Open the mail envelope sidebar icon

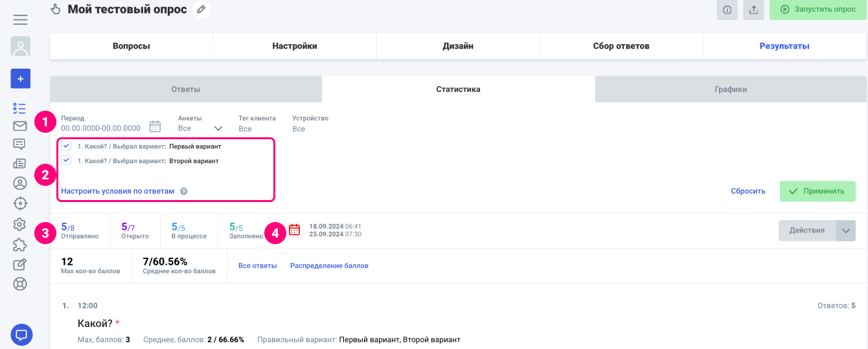[x=20, y=126]
